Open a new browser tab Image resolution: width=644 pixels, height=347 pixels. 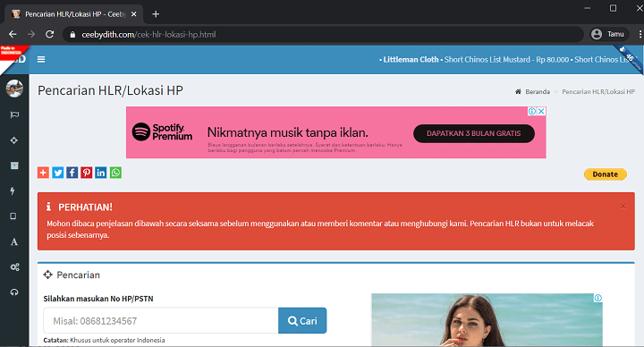pos(156,14)
